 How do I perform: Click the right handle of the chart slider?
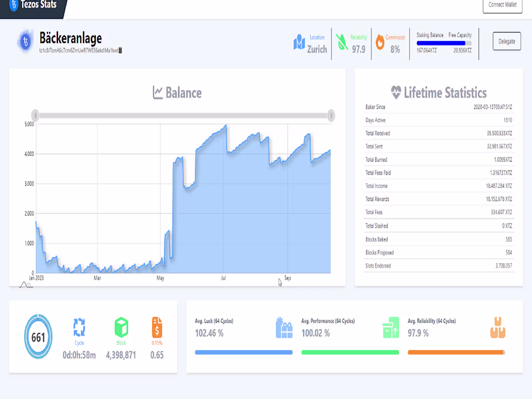click(332, 116)
